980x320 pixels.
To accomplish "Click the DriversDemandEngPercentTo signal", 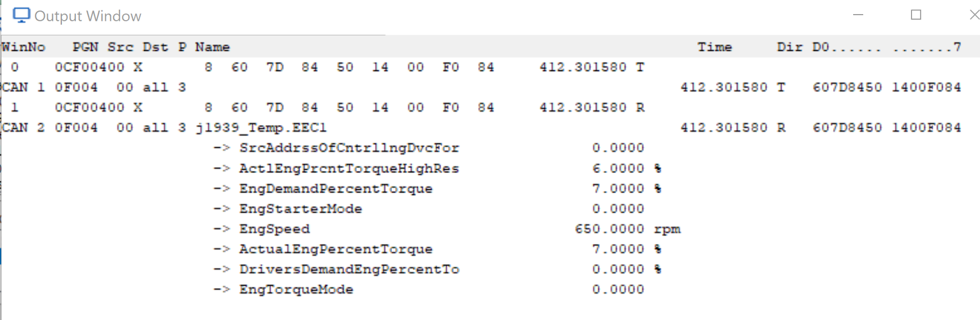I will (x=349, y=270).
